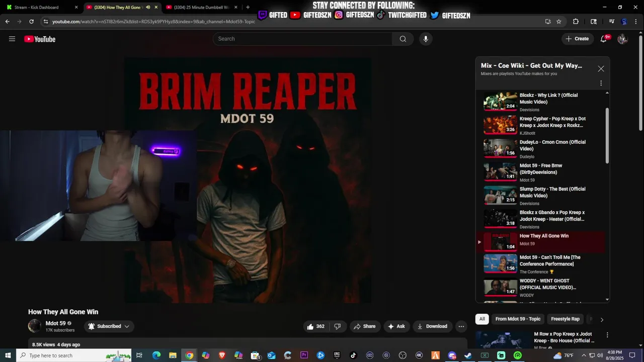Image resolution: width=644 pixels, height=362 pixels.
Task: Like the video with thumbs up
Action: tap(315, 326)
